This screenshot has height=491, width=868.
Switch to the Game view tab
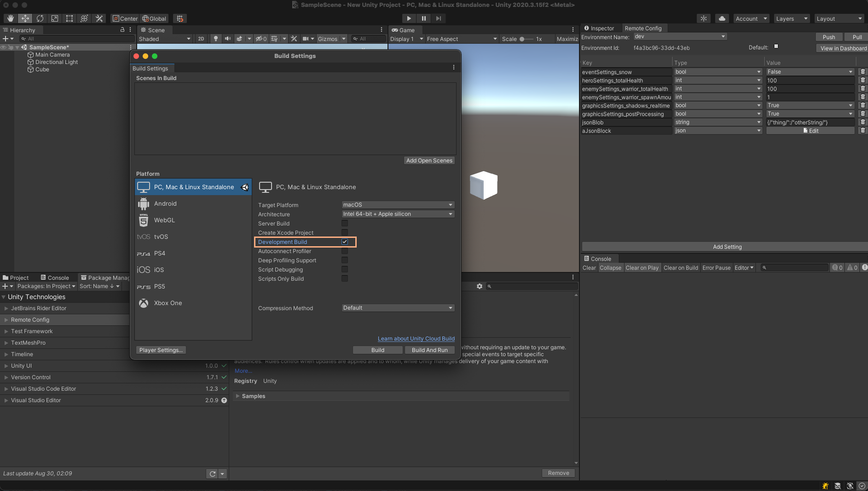pyautogui.click(x=405, y=30)
